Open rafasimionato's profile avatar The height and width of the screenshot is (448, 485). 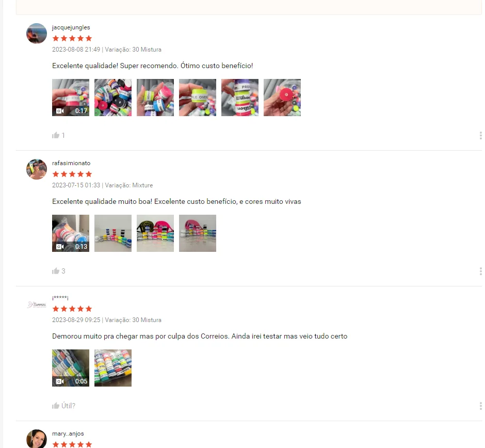click(37, 169)
